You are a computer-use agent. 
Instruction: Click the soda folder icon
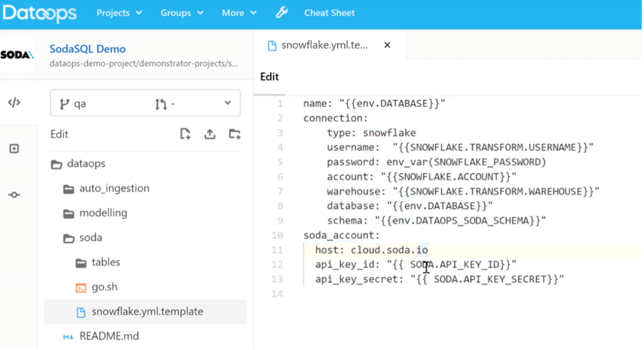(x=69, y=239)
